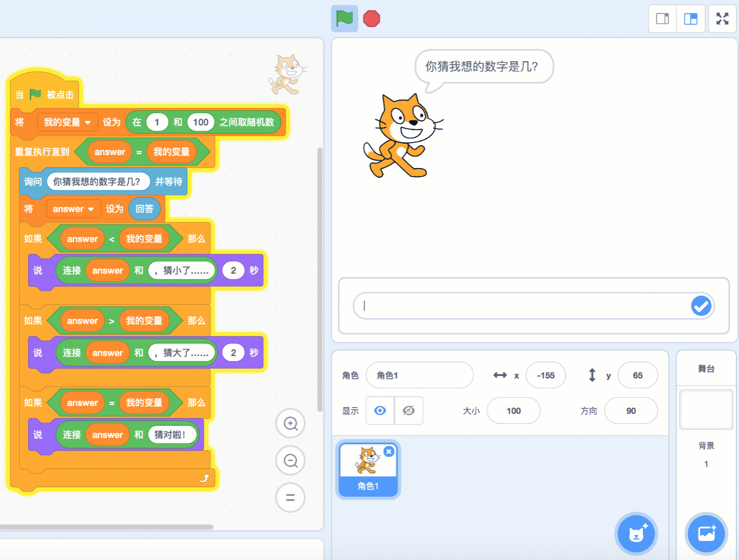Edit the sprite x position -155
Image resolution: width=739 pixels, height=560 pixels.
click(546, 375)
